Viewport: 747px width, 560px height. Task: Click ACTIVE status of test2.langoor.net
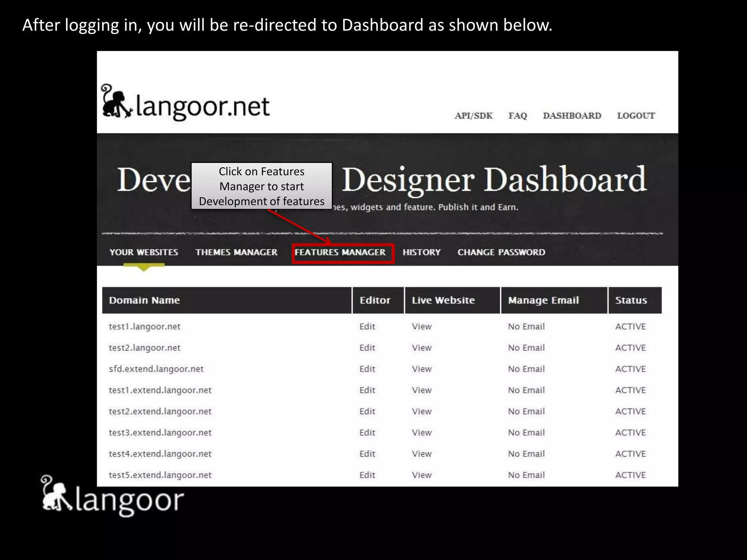tap(631, 348)
